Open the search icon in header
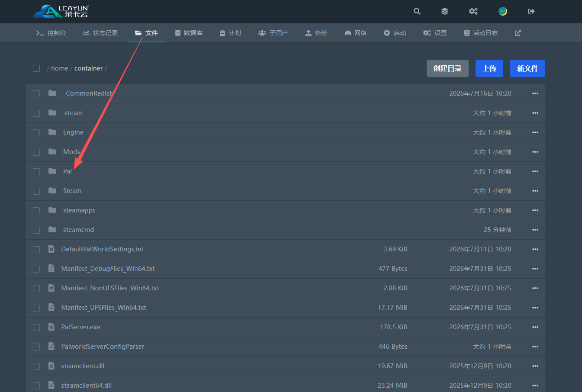Screen dimensions: 582x392 417,11
